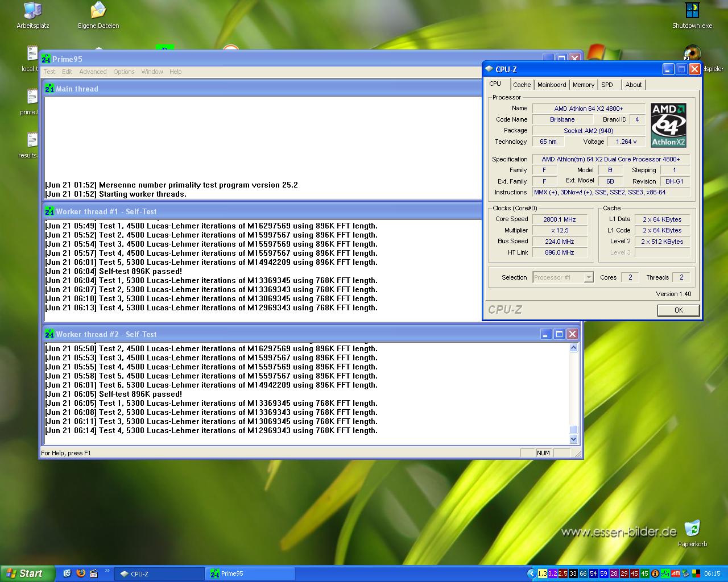
Task: Open the SPD tab in CPU-Z
Action: 607,85
